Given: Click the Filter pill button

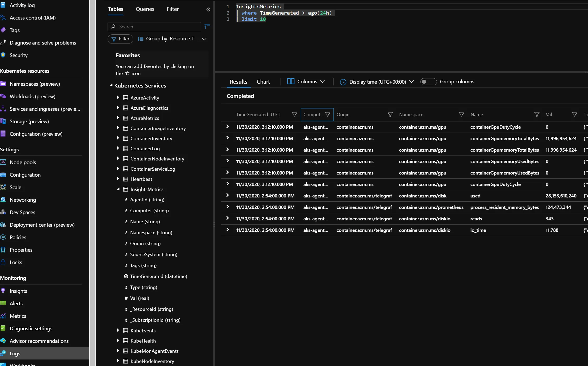Looking at the screenshot, I should tap(120, 39).
